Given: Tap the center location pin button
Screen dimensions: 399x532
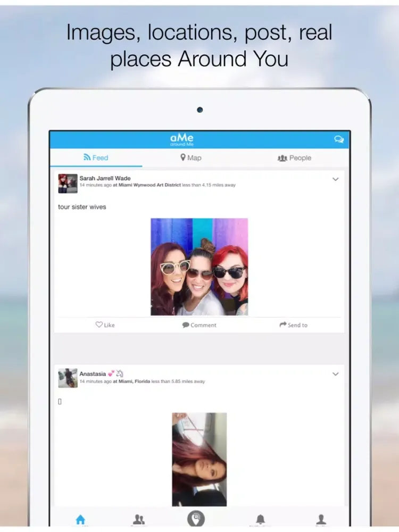Looking at the screenshot, I should click(x=196, y=518).
